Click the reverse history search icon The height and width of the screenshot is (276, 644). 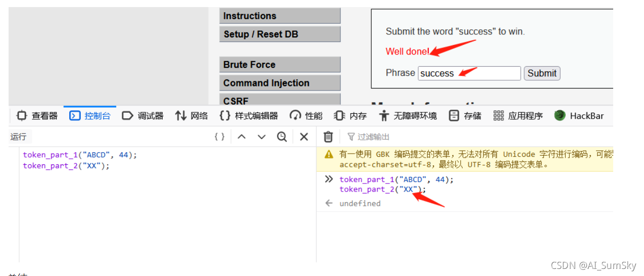coord(282,136)
